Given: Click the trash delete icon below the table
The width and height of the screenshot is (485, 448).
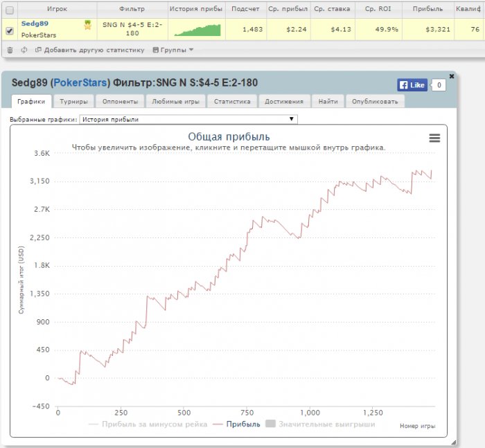Looking at the screenshot, I should coord(10,50).
